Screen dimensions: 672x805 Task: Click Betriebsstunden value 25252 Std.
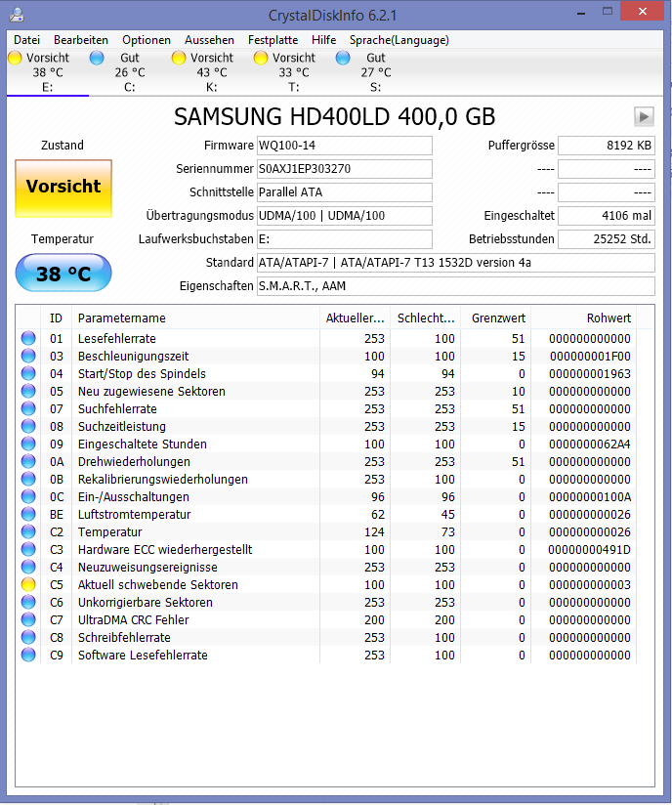point(607,238)
